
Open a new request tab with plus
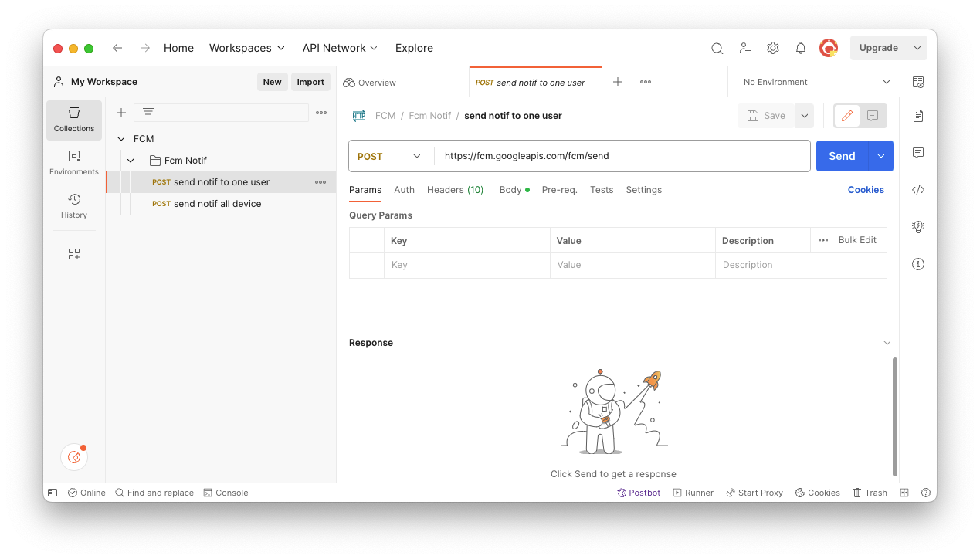click(618, 82)
